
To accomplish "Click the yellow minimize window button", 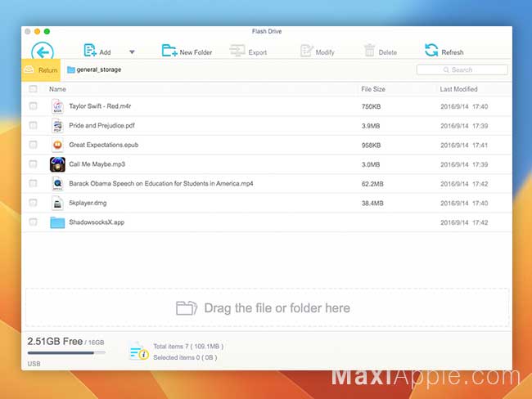I will pyautogui.click(x=37, y=32).
